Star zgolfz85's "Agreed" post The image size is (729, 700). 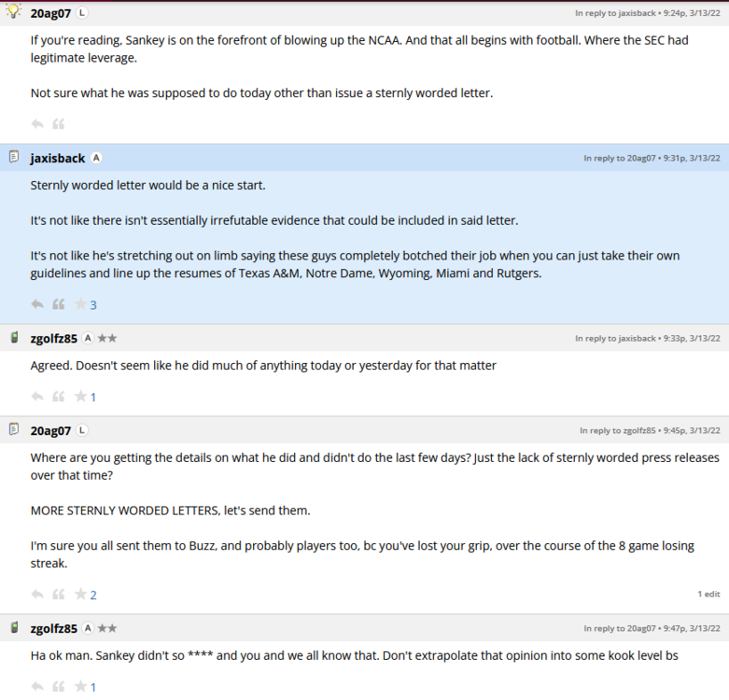click(x=80, y=397)
